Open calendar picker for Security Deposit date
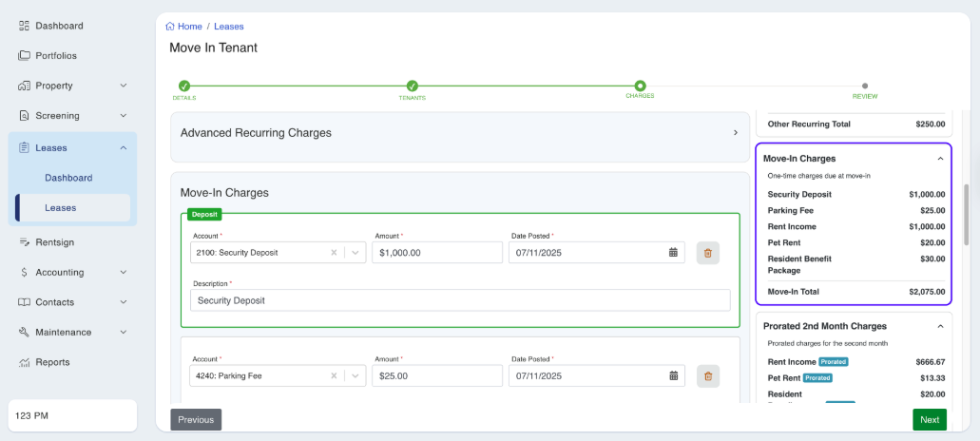Viewport: 980px width, 441px height. point(673,253)
